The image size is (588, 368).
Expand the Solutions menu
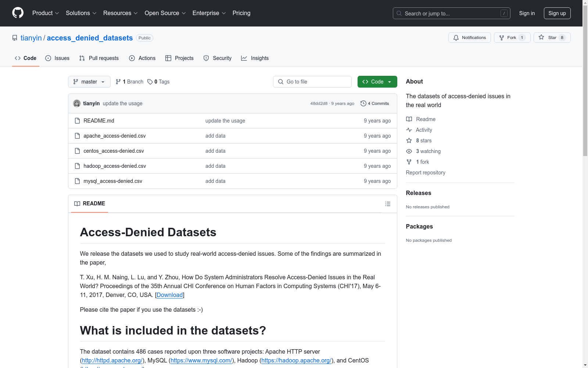(x=81, y=13)
